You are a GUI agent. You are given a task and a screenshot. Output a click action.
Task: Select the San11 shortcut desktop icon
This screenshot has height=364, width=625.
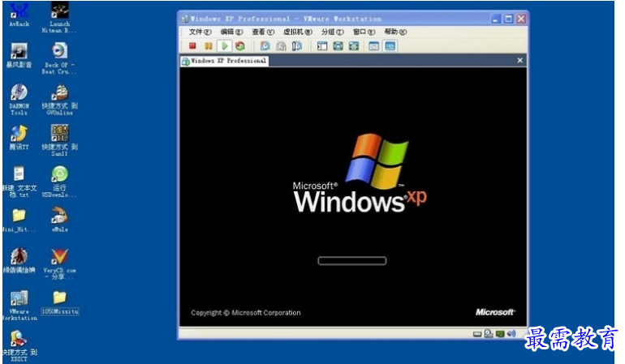pyautogui.click(x=59, y=140)
